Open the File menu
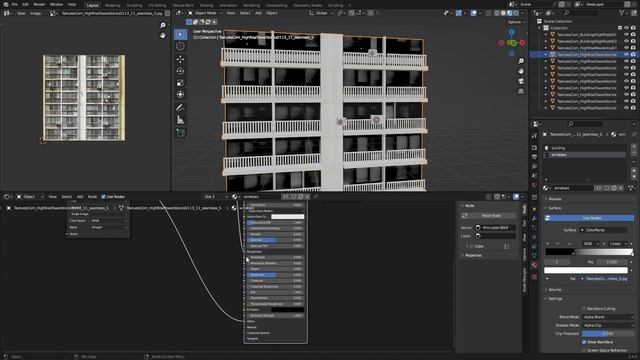This screenshot has width=640, height=360. 14,4
